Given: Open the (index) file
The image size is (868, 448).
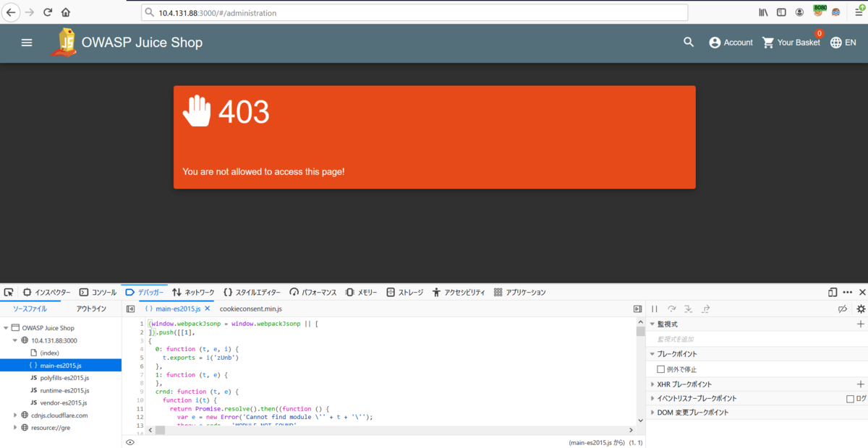Looking at the screenshot, I should click(x=49, y=353).
